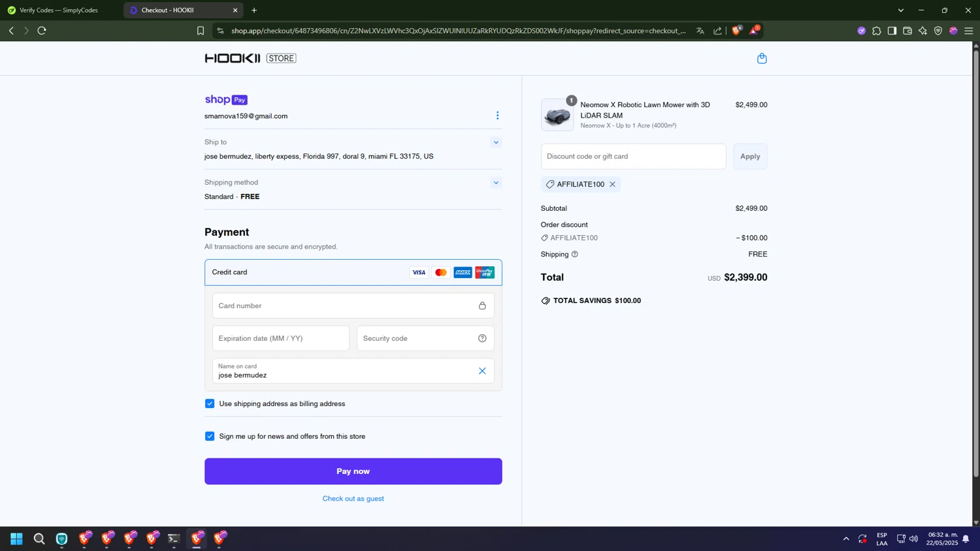Viewport: 980px width, 551px height.
Task: Open the shopping bag cart icon
Action: pos(762,58)
